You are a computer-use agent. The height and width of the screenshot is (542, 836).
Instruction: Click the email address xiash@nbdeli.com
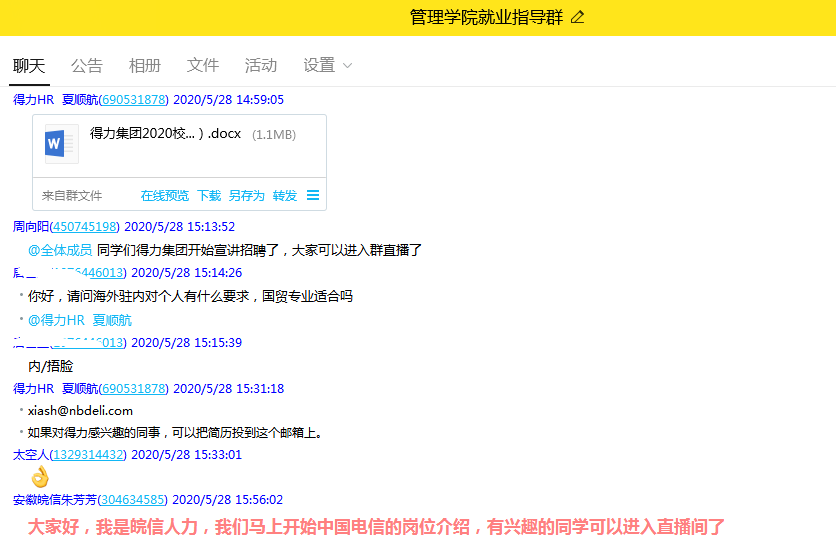pyautogui.click(x=80, y=410)
